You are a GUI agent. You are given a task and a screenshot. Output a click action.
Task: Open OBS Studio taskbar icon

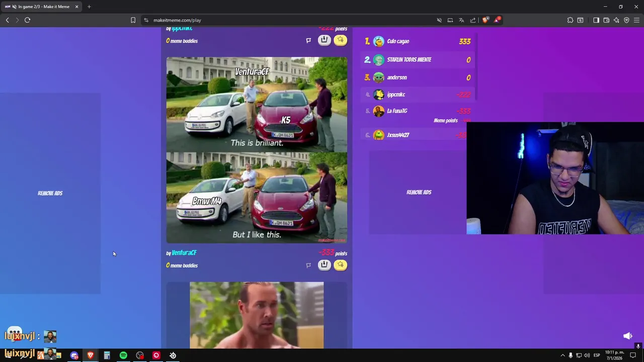140,355
